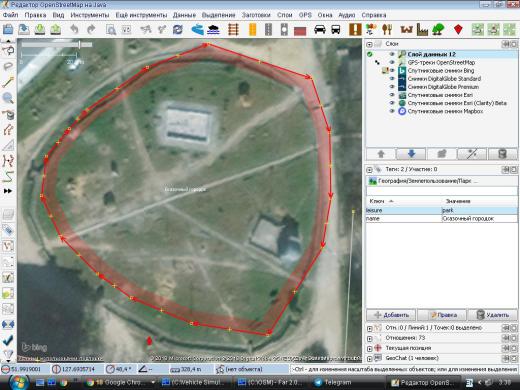Collapse the Слои panel expander

[369, 44]
